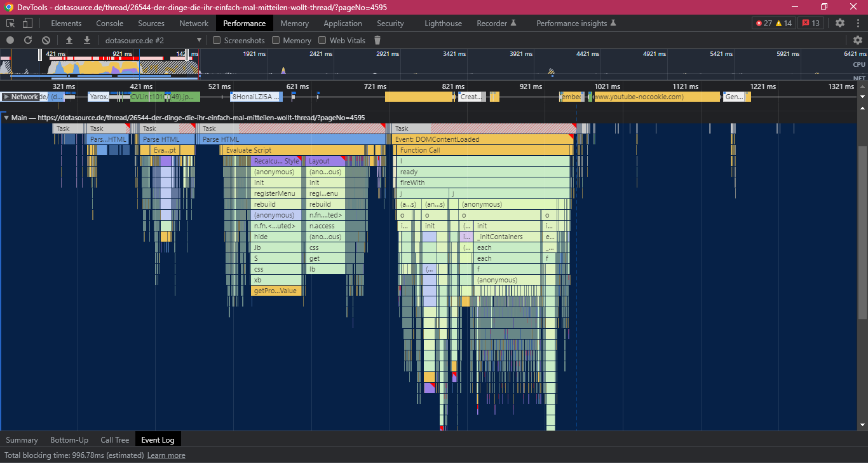Enable the Screenshots checkbox

point(217,40)
